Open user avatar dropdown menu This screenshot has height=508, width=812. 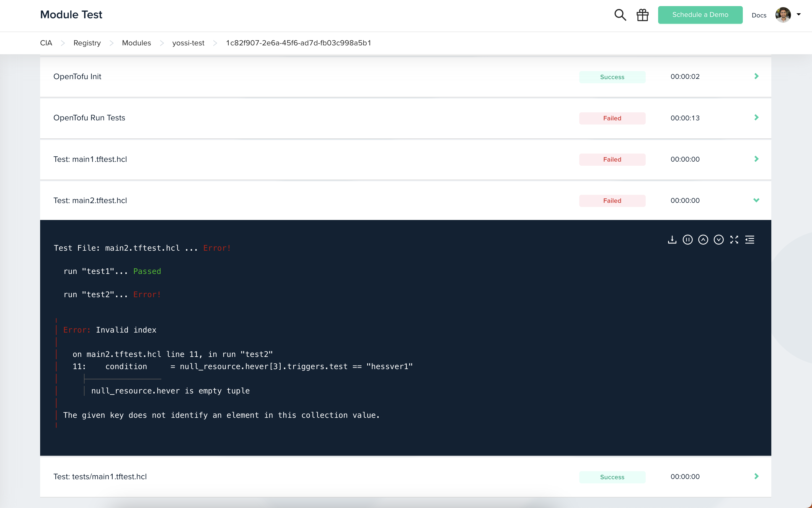(x=788, y=15)
